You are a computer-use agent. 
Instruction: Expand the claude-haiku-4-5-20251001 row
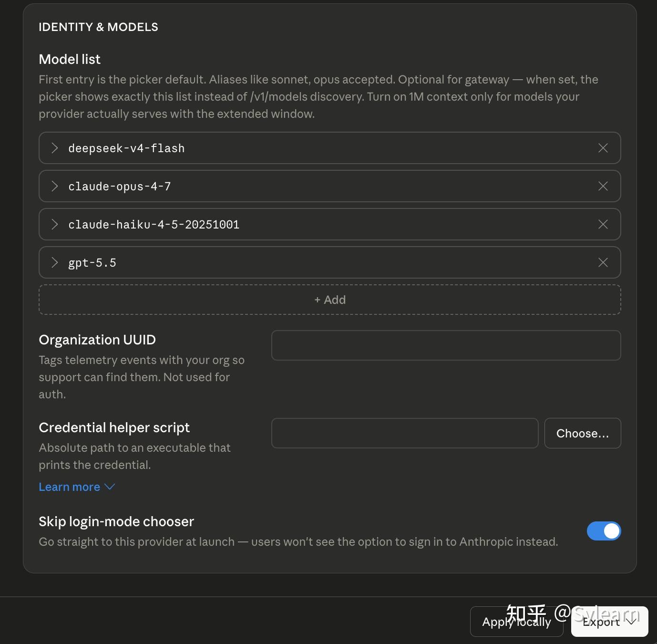coord(55,225)
